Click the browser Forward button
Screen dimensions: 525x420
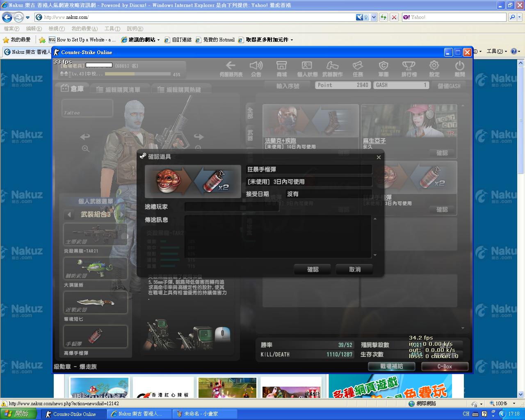(18, 17)
